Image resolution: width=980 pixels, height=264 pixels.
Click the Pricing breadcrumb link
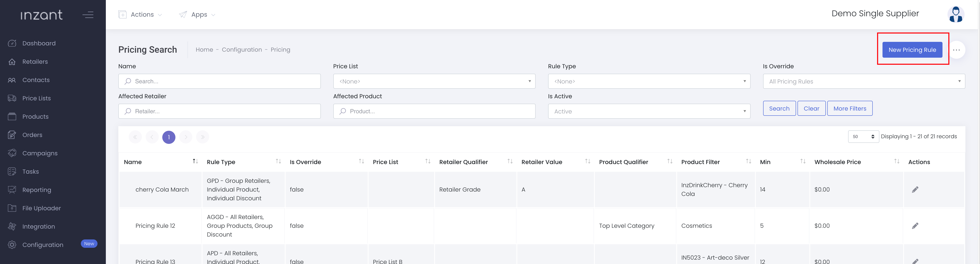point(280,50)
